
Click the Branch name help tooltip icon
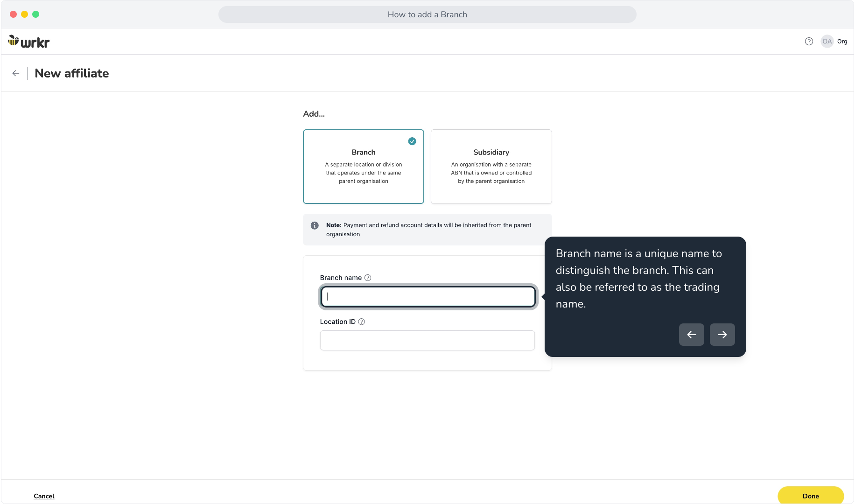[368, 278]
